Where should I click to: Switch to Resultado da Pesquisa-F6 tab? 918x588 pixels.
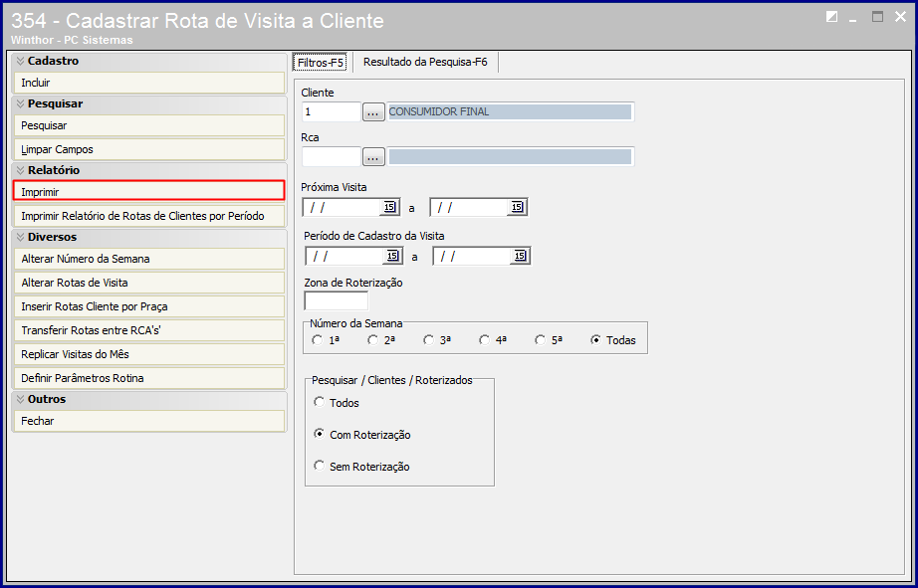pos(425,62)
